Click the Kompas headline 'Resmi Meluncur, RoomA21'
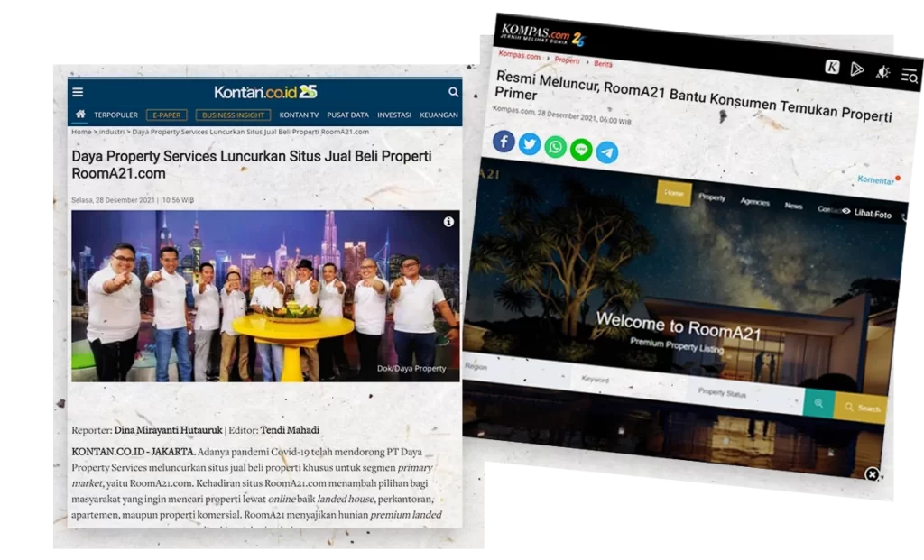The width and height of the screenshot is (924, 560). pos(693,96)
